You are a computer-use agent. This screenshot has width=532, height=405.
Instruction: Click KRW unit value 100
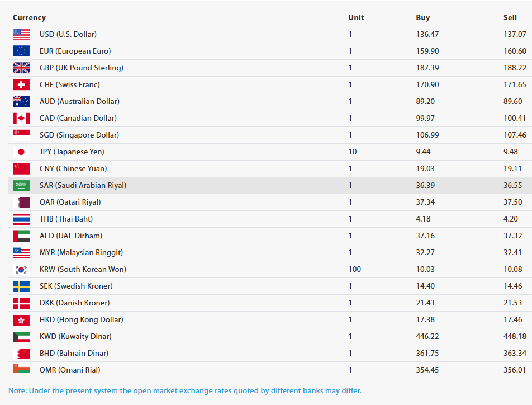click(354, 270)
